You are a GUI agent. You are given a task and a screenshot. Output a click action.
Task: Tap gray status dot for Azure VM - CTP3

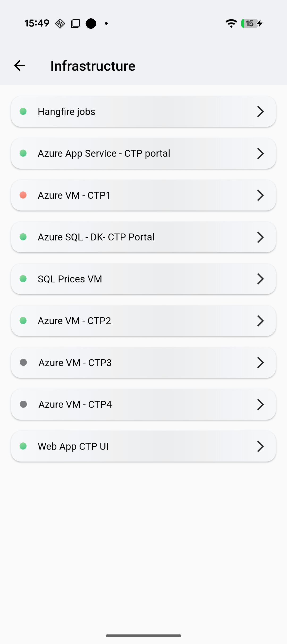tap(23, 362)
